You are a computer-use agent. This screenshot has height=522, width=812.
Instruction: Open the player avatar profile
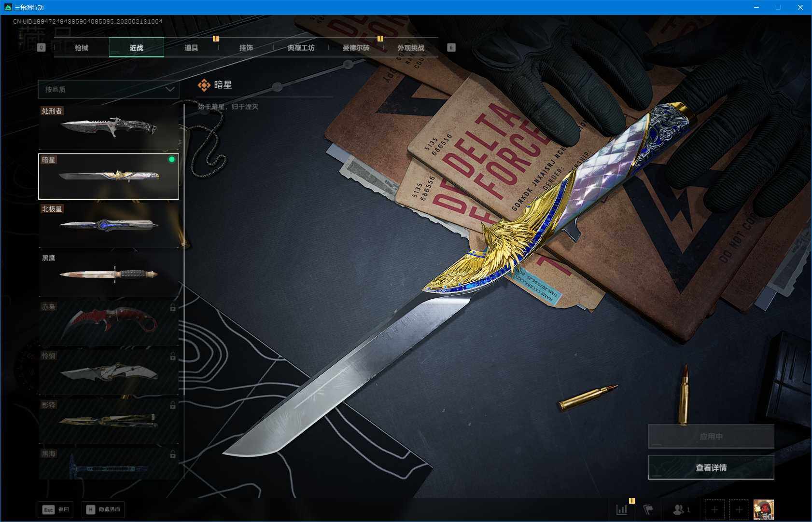(764, 509)
